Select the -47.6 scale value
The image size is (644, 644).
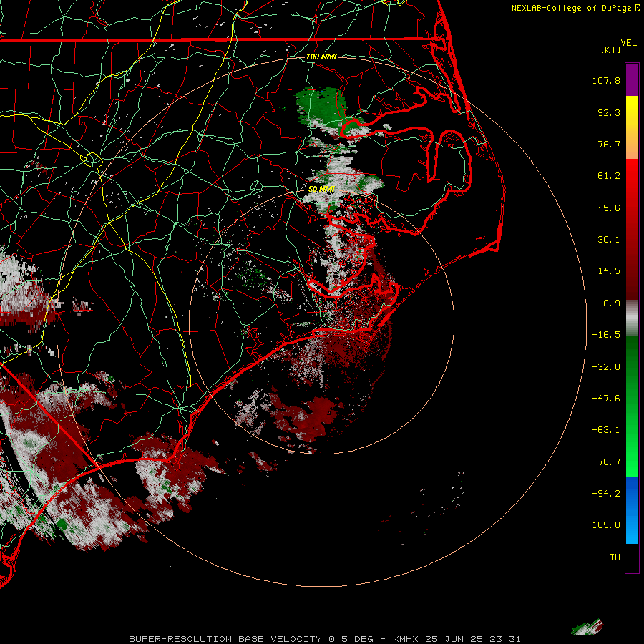[606, 399]
